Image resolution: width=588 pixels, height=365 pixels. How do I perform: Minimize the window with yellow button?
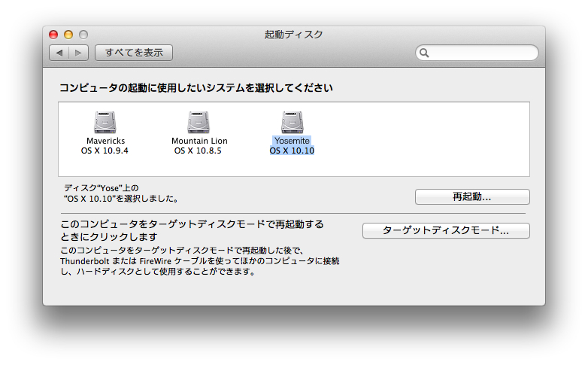pos(68,35)
